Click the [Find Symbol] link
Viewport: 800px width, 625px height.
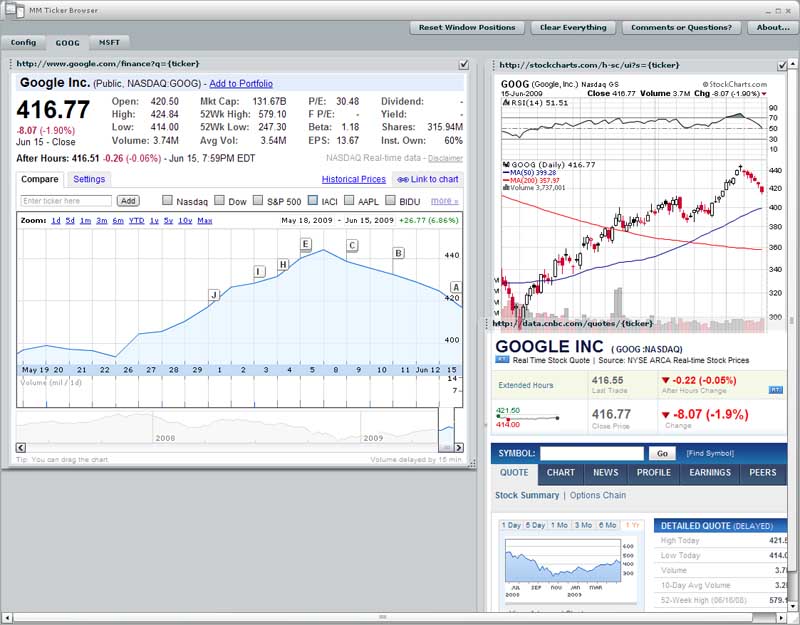click(x=710, y=454)
